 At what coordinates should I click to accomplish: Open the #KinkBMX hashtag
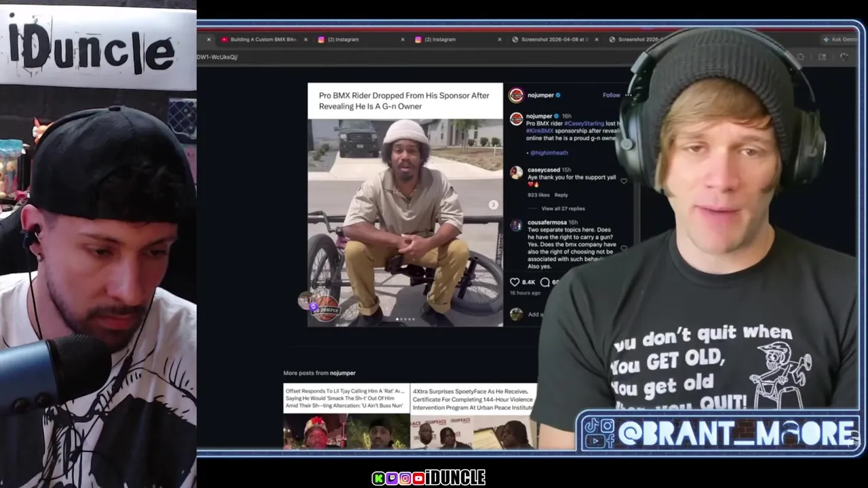pos(540,131)
